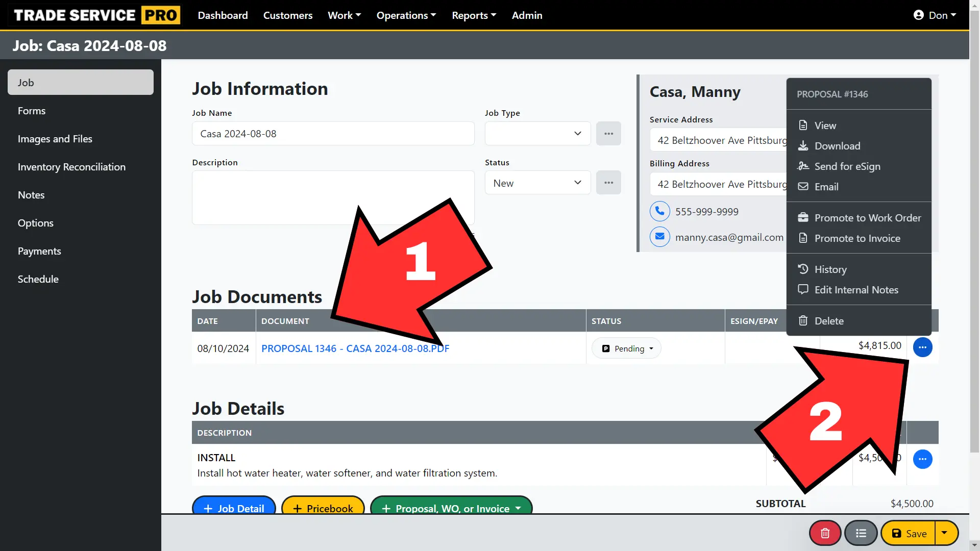Click the red trash delete button

pos(825,533)
